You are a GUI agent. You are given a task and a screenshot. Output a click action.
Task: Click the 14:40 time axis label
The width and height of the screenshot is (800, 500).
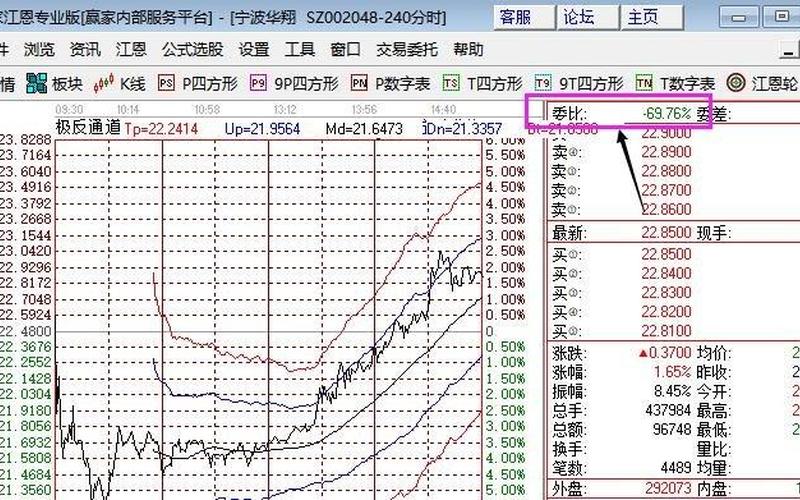443,110
